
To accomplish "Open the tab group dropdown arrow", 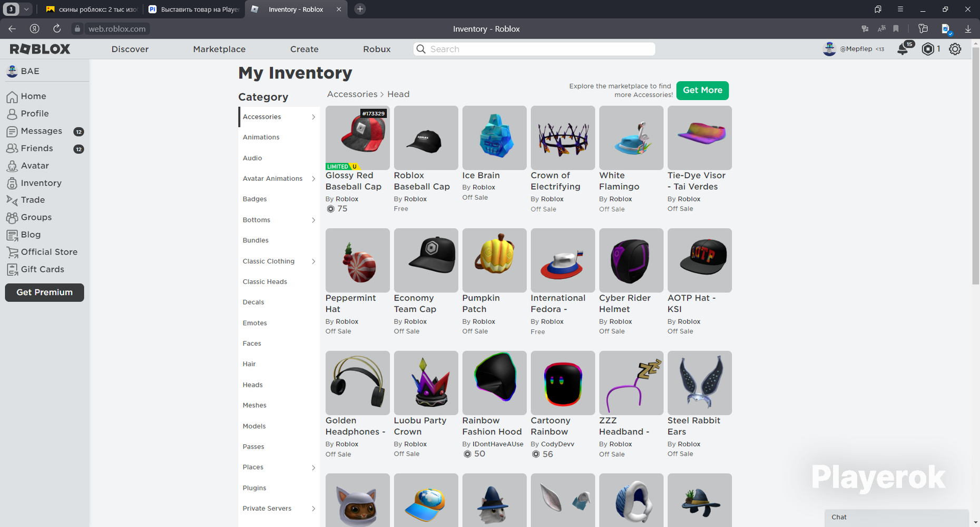I will (x=26, y=9).
